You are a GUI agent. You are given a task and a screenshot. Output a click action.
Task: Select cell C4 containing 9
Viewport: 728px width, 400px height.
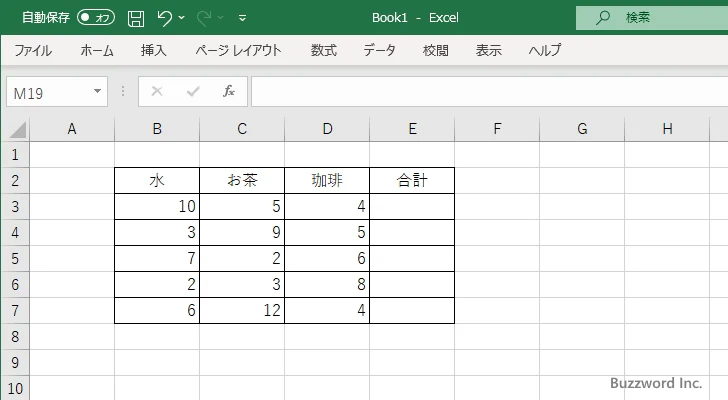click(x=242, y=232)
